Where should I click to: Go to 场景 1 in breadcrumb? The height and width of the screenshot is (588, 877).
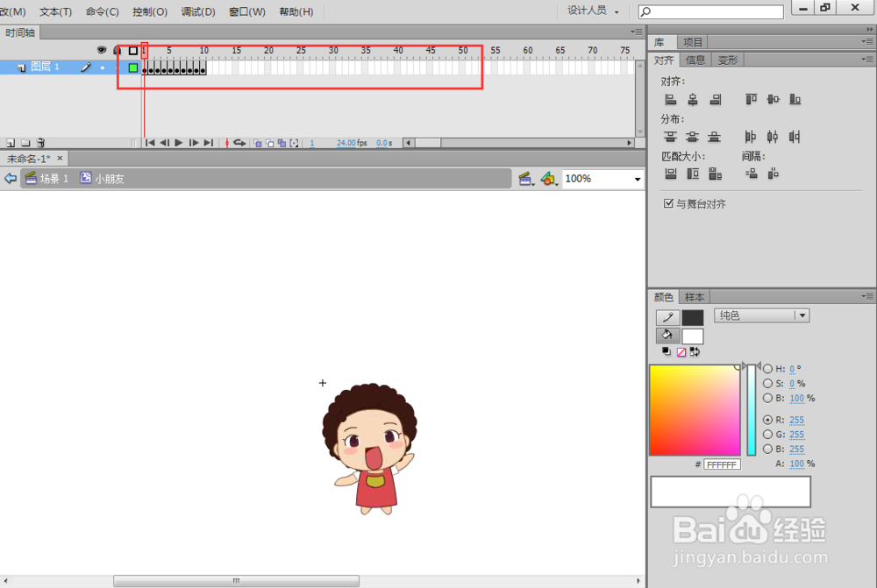pos(47,179)
